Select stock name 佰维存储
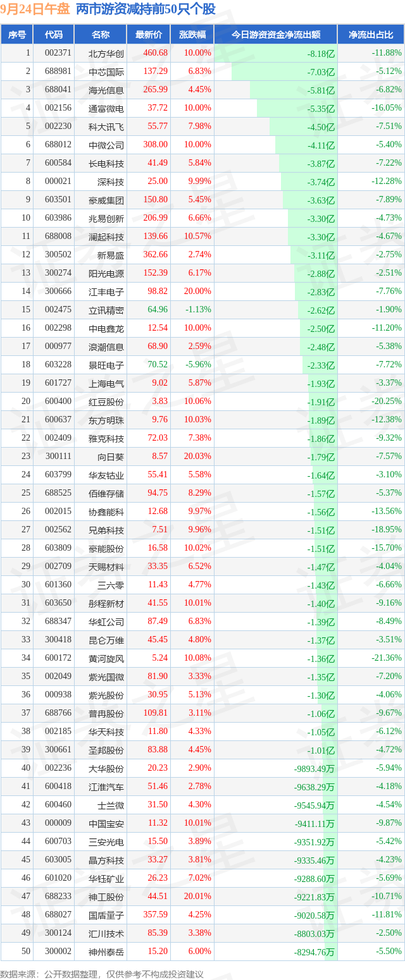This screenshot has height=980, width=405. tap(107, 493)
